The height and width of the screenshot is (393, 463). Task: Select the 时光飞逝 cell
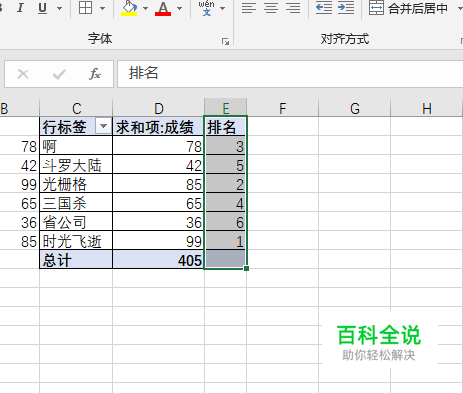click(76, 240)
